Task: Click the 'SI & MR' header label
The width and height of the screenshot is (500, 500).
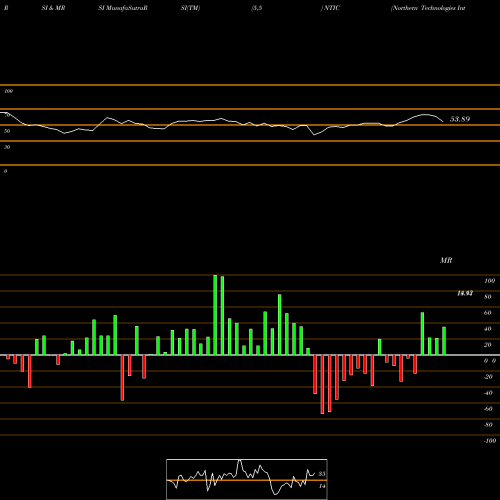Action: (x=53, y=8)
